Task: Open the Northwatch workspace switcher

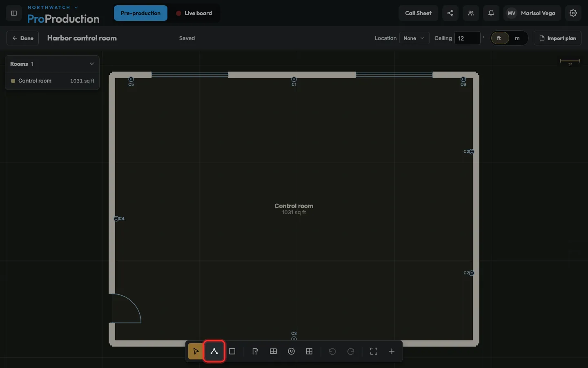Action: (x=53, y=7)
